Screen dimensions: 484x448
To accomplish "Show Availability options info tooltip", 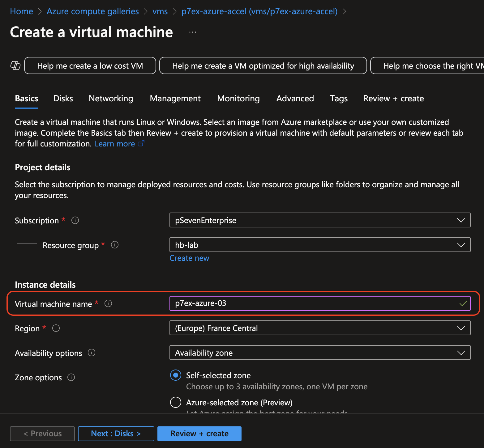I will 92,353.
